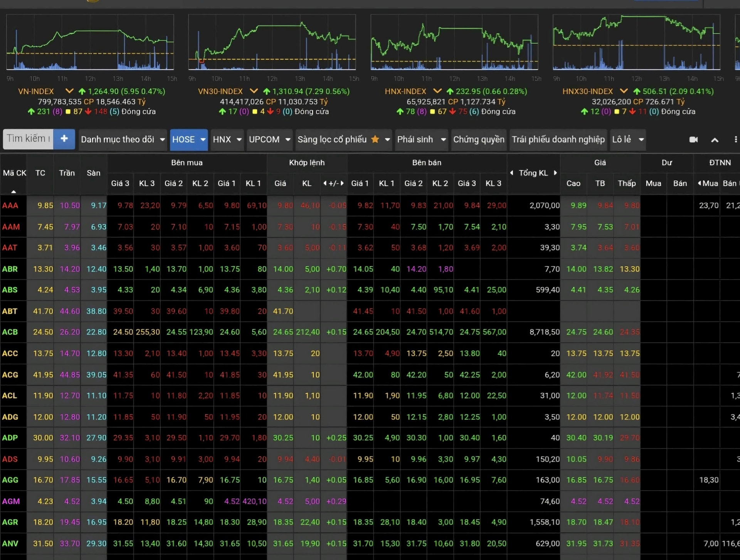740x560 pixels.
Task: Click right arrow of the +/- column header
Action: coord(342,183)
